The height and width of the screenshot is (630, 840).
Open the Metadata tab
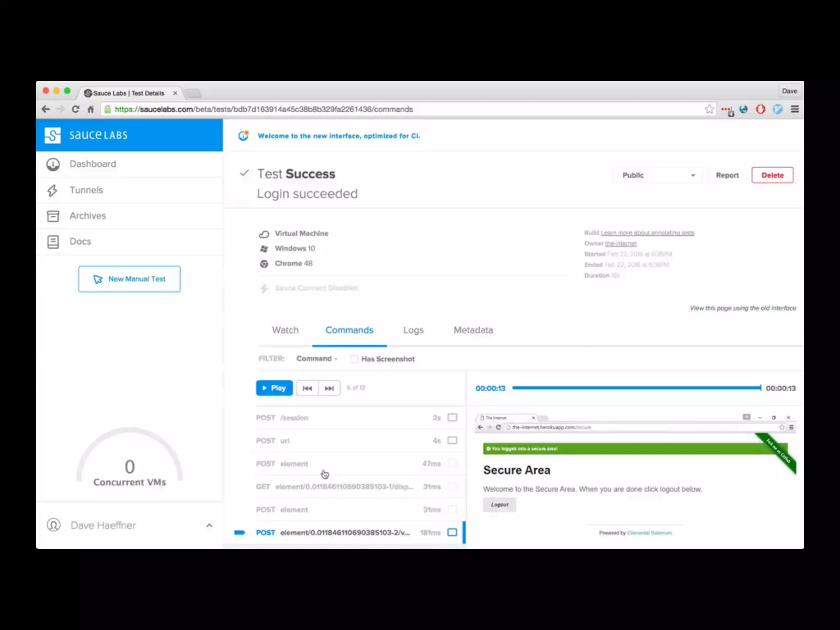click(473, 330)
